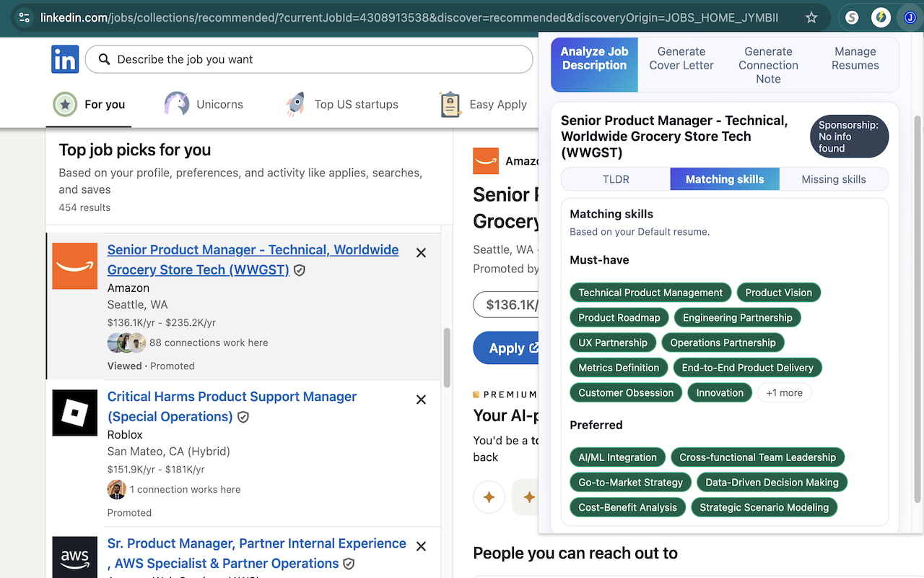Dismiss the Amazon Senior Product Manager job
Viewport: 924px width, 578px height.
click(422, 253)
